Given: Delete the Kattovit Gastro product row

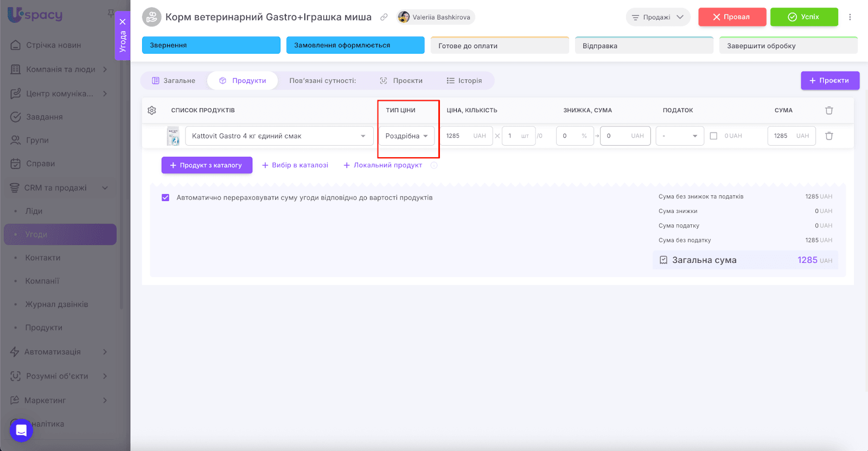Looking at the screenshot, I should [829, 136].
